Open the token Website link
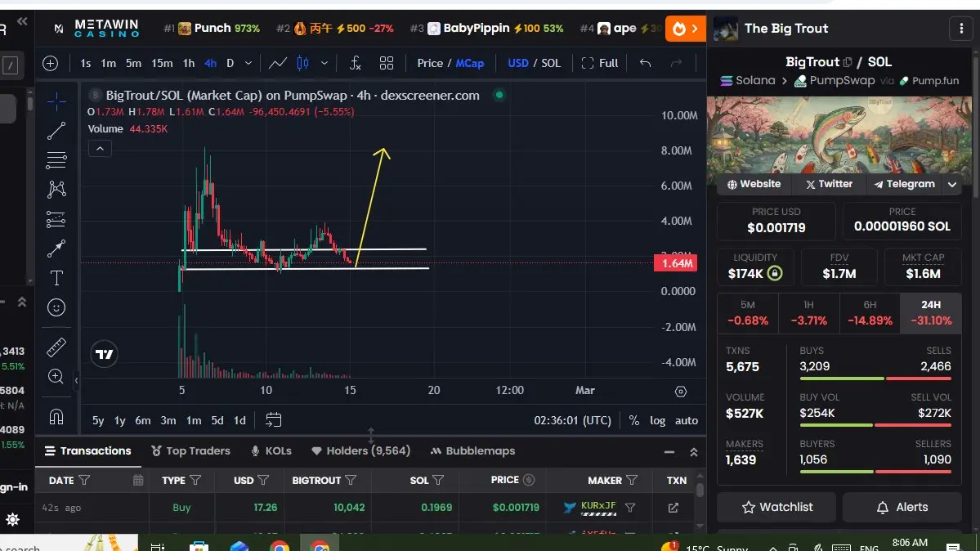This screenshot has width=980, height=551. 754,185
